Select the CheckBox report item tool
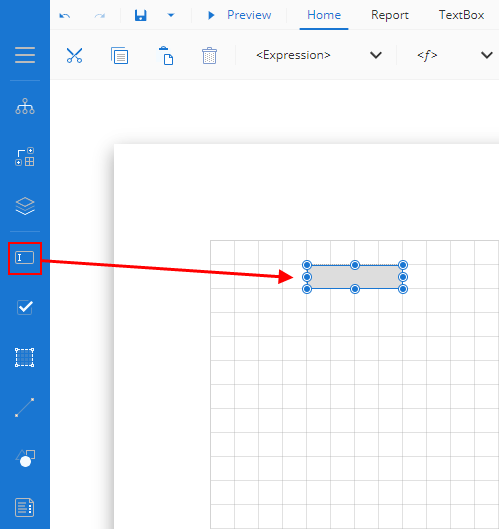 coord(25,307)
